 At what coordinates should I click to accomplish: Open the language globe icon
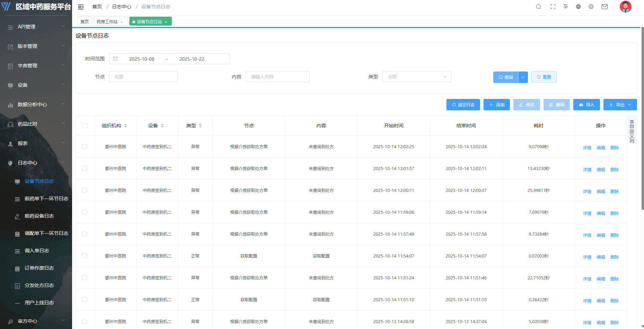578,7
